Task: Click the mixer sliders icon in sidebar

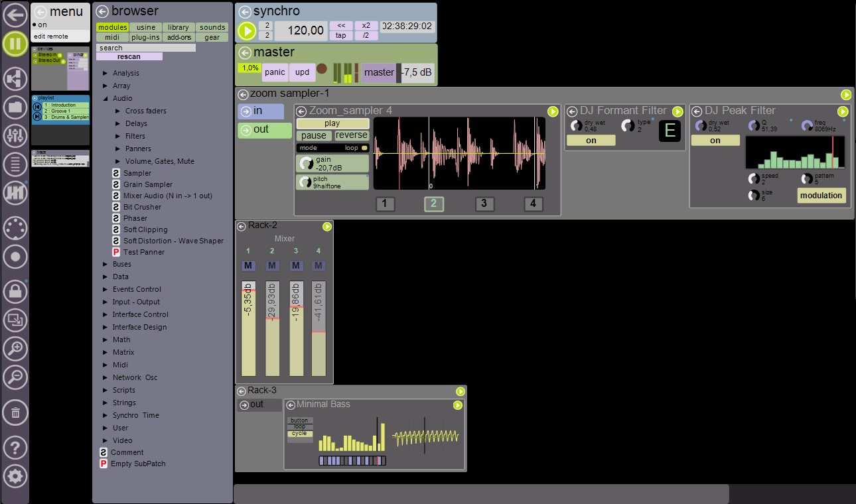Action: [x=15, y=137]
